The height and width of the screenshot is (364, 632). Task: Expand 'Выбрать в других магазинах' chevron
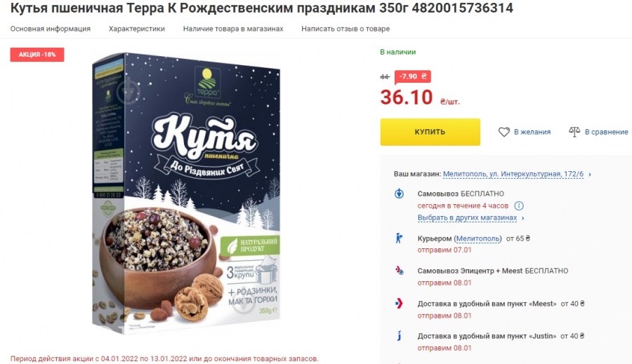(522, 218)
